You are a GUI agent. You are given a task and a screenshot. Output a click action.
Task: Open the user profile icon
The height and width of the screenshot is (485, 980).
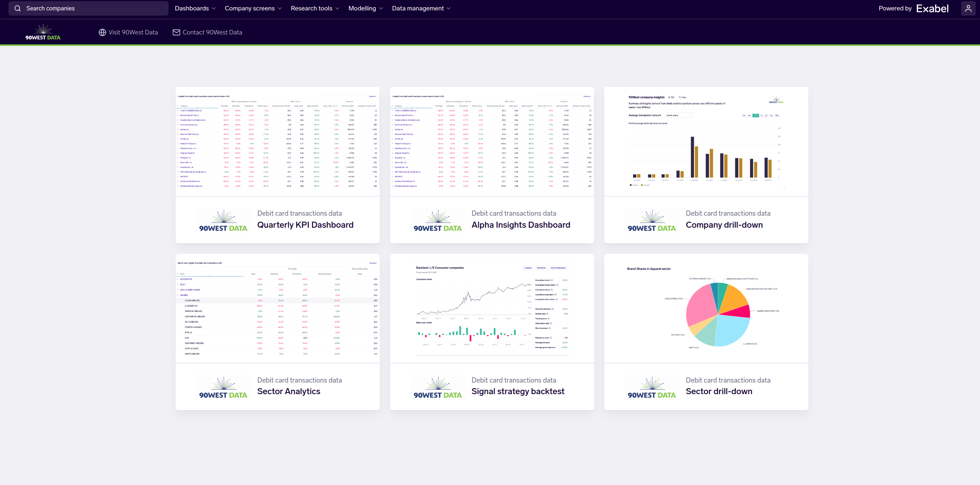coord(968,8)
